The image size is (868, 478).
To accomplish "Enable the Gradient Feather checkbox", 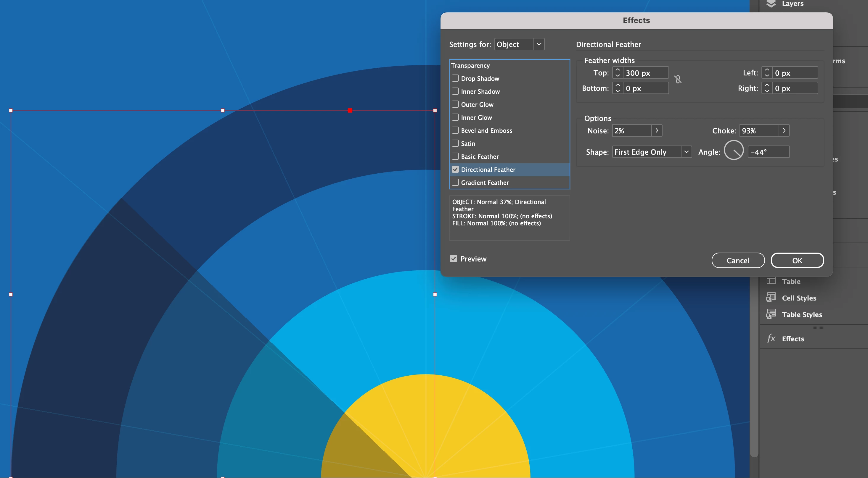I will click(x=455, y=183).
